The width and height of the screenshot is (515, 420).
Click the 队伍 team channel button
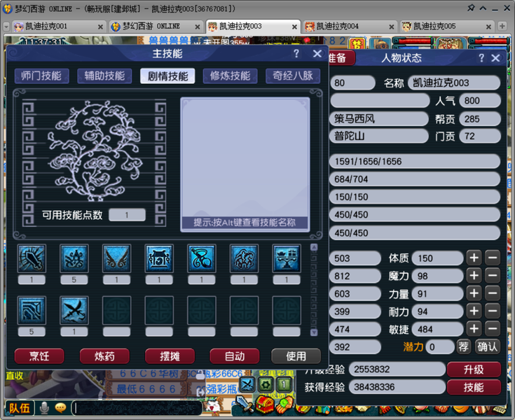point(20,408)
